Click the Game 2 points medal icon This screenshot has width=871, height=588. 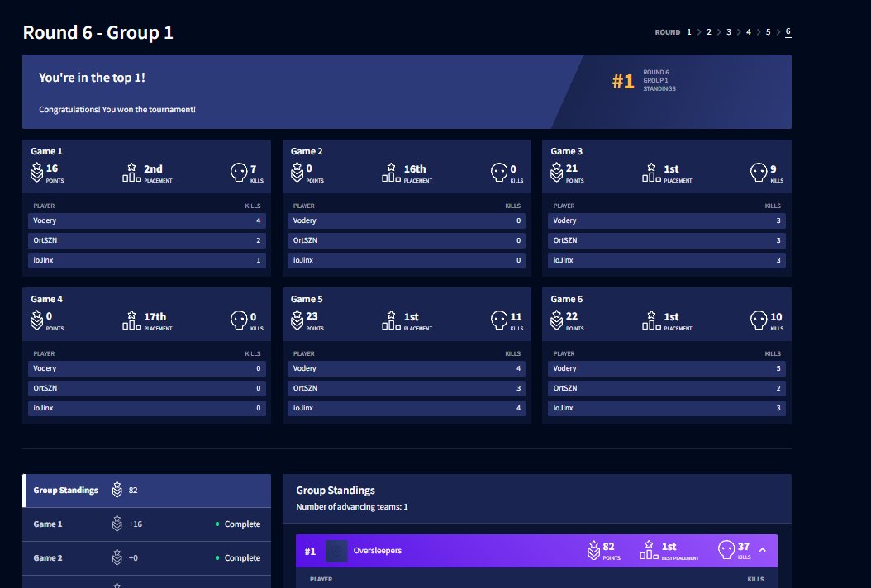coord(297,172)
